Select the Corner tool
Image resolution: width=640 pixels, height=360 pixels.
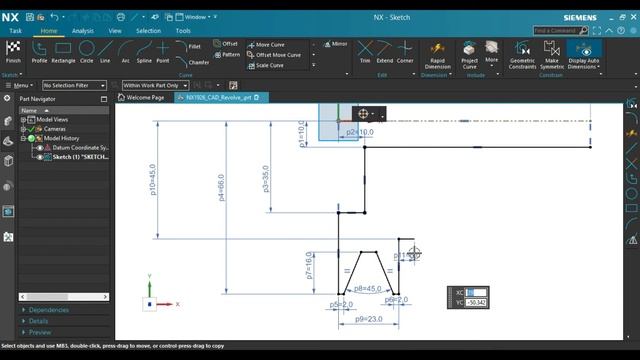click(x=405, y=52)
